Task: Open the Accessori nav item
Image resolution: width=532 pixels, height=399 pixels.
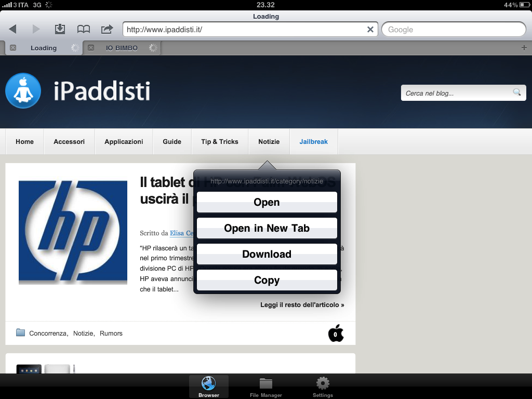Action: (x=69, y=141)
